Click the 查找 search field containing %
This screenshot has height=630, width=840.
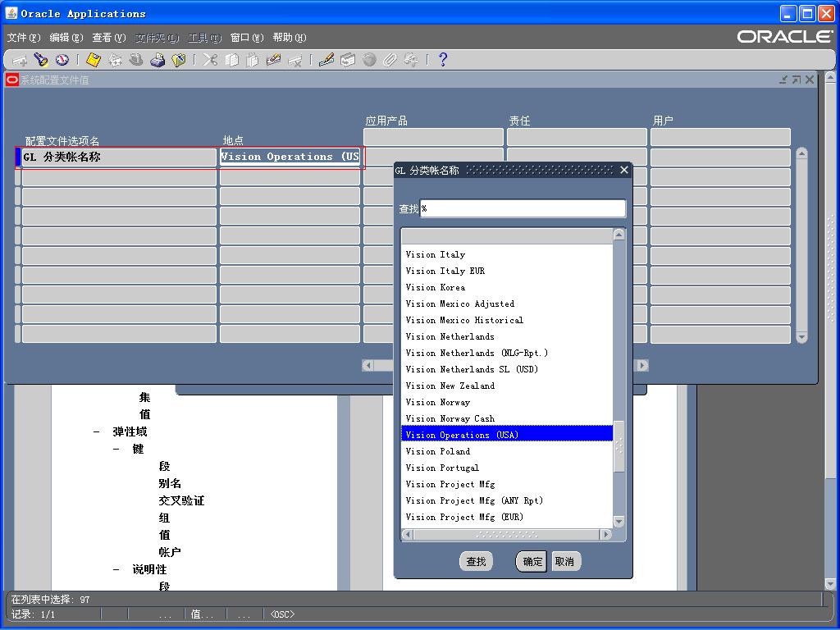pos(523,208)
